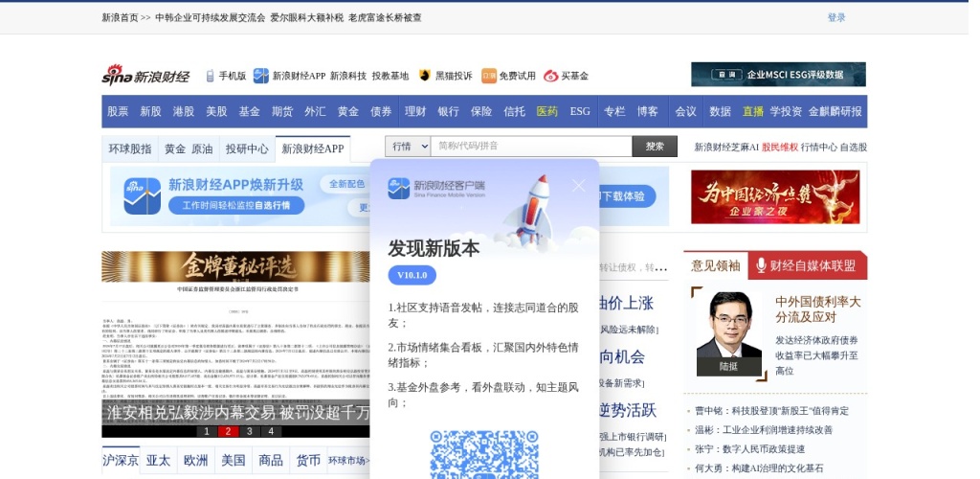Click 登录 at top right
The image size is (980, 479).
836,17
